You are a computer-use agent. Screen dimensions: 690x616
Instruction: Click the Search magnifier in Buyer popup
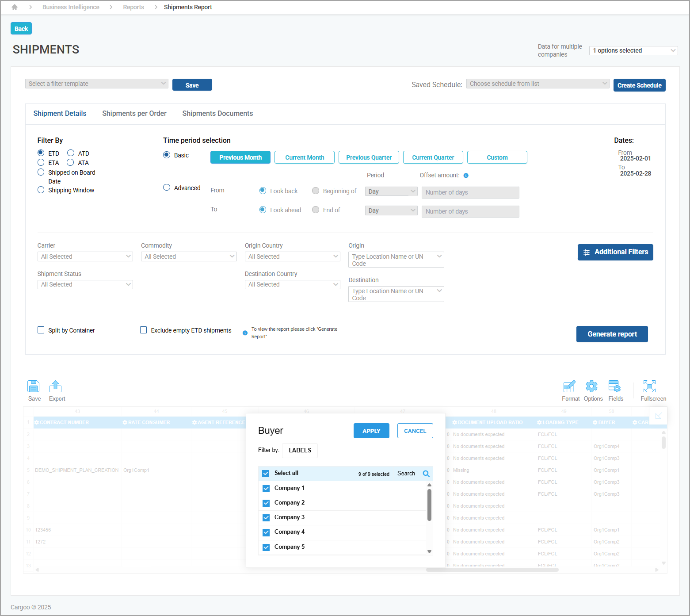(x=426, y=474)
